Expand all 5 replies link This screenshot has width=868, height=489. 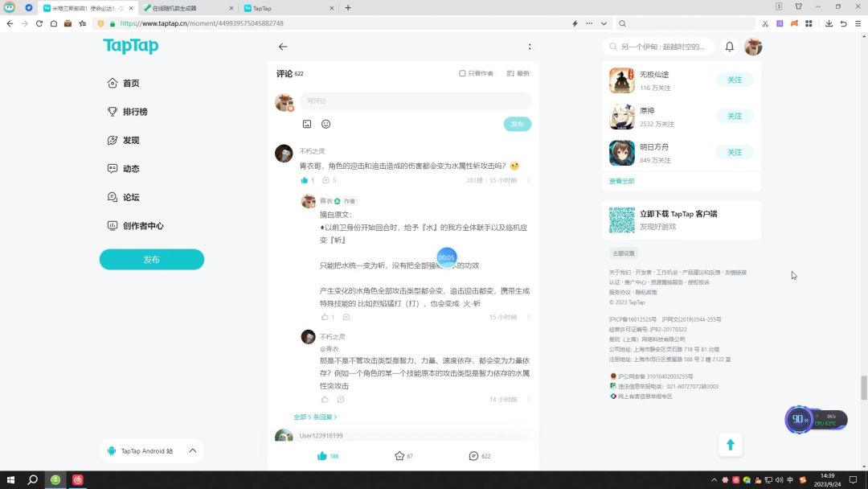click(x=315, y=417)
